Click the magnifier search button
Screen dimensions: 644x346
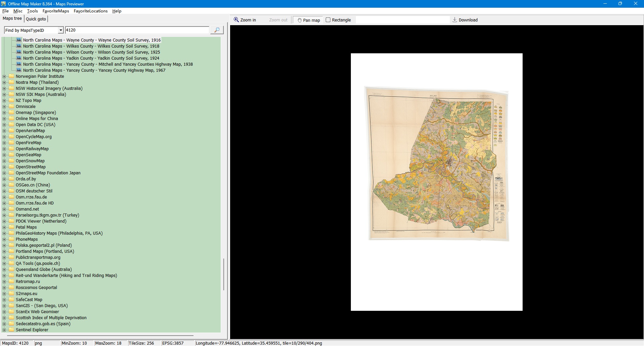coord(217,30)
